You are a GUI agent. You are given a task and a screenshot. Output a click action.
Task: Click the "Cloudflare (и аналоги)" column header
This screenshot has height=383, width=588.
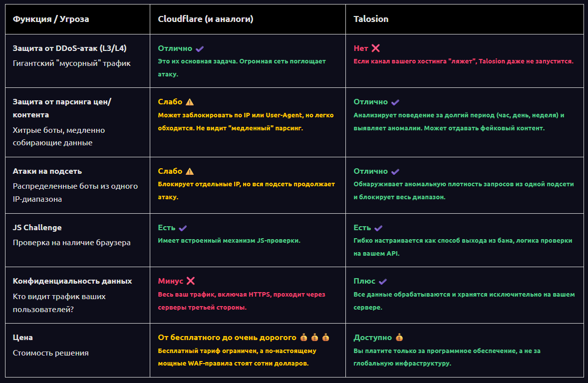[x=206, y=19]
